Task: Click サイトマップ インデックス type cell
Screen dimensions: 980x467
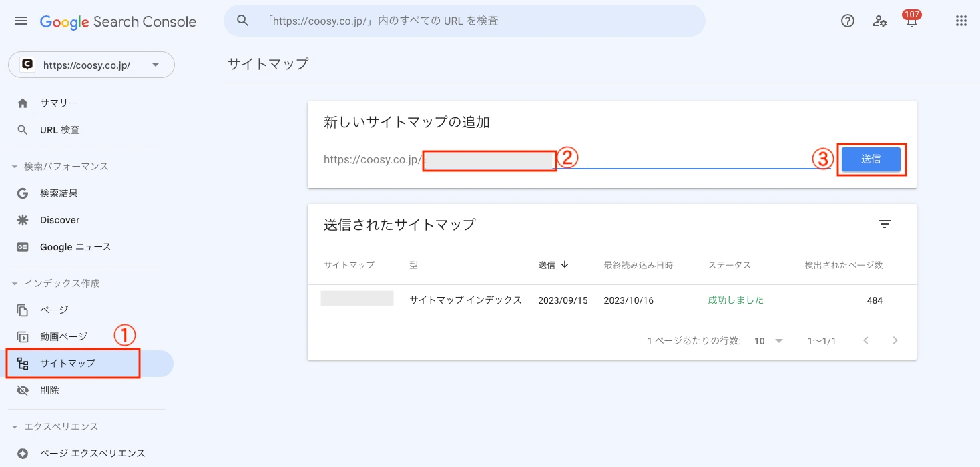Action: (465, 300)
